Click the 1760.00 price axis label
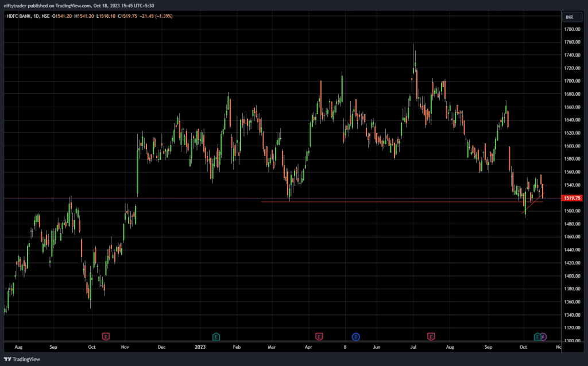 tap(572, 42)
